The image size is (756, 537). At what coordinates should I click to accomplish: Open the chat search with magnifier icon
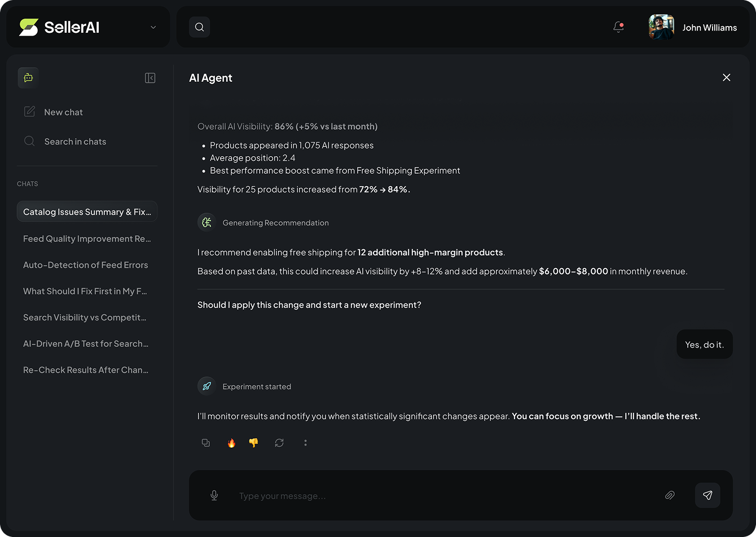(x=29, y=141)
